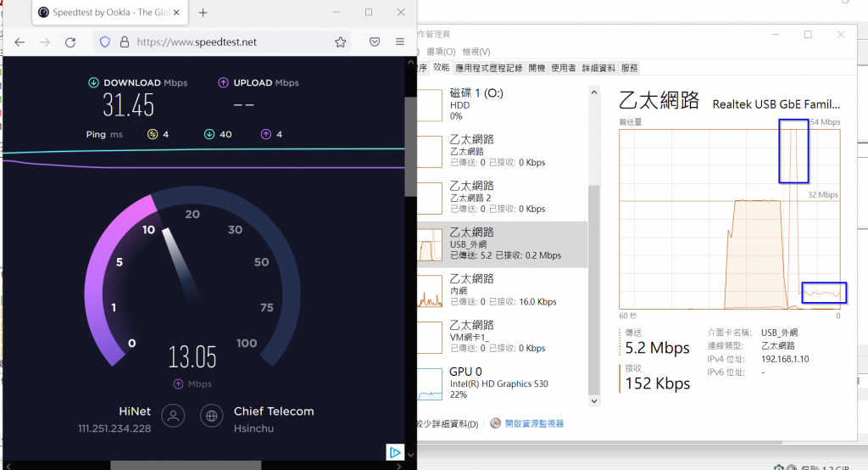This screenshot has width=868, height=470.
Task: Open a new Firefox tab
Action: [203, 12]
